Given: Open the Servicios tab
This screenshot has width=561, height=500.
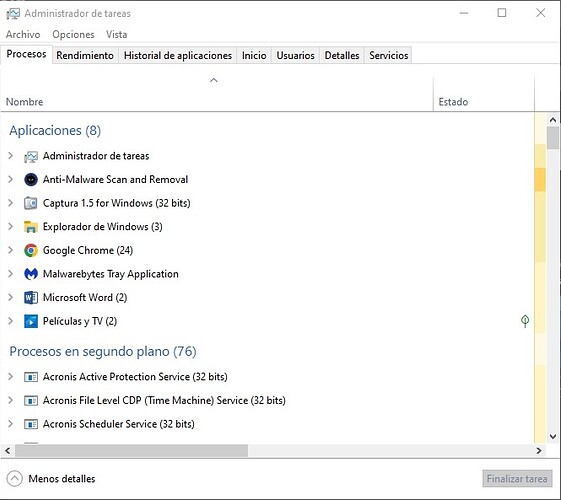Looking at the screenshot, I should click(x=389, y=55).
